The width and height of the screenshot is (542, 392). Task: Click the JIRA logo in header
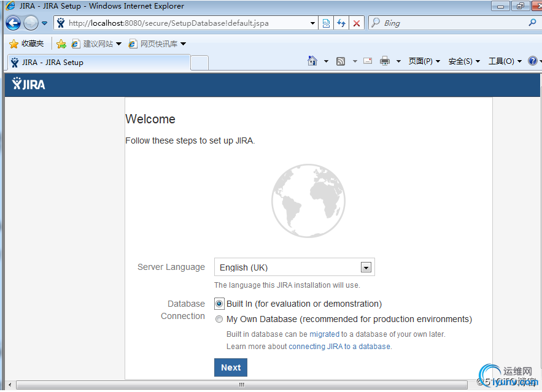(x=28, y=84)
